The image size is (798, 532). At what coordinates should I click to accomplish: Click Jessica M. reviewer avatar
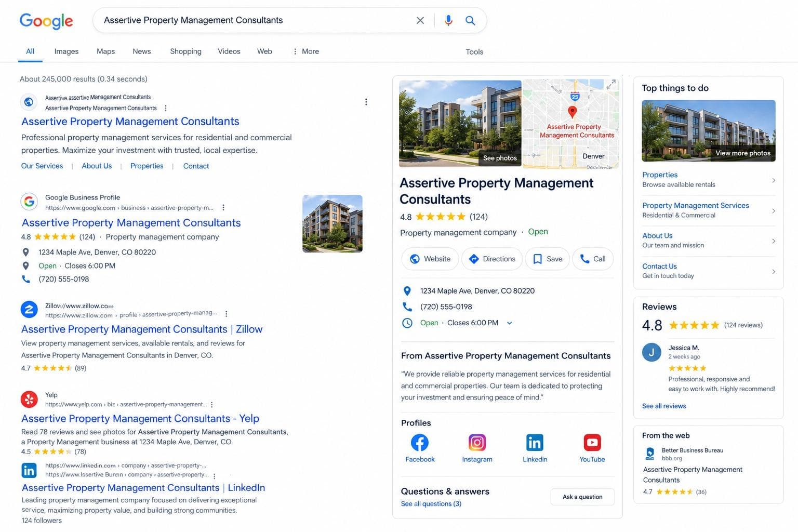[x=651, y=352]
